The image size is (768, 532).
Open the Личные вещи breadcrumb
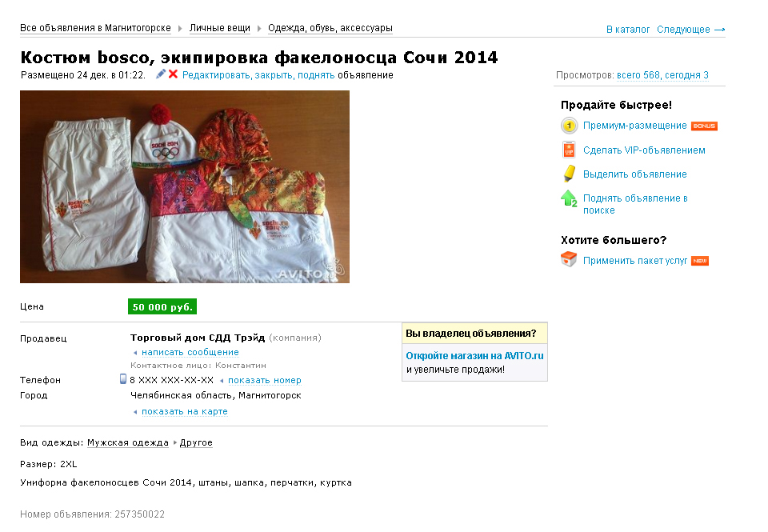click(x=220, y=28)
